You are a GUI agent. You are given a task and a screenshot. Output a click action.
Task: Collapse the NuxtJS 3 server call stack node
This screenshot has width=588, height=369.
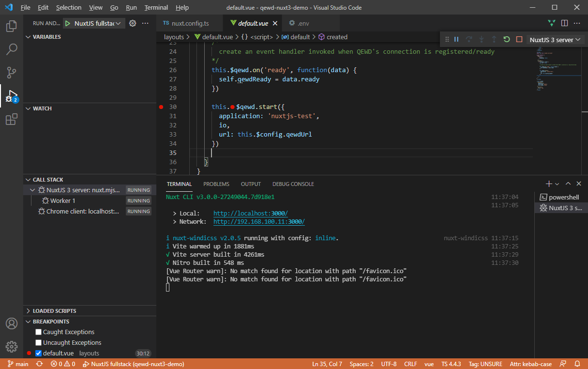[x=32, y=190]
